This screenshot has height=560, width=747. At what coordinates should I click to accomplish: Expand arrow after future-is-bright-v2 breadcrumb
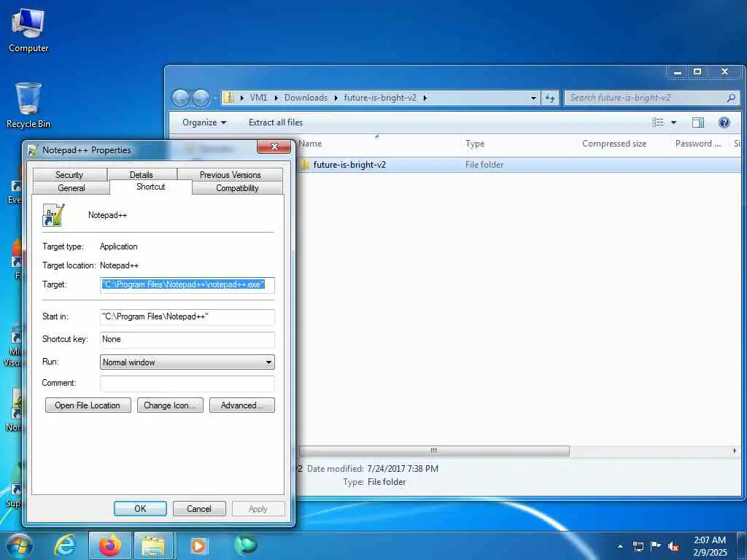click(x=425, y=98)
